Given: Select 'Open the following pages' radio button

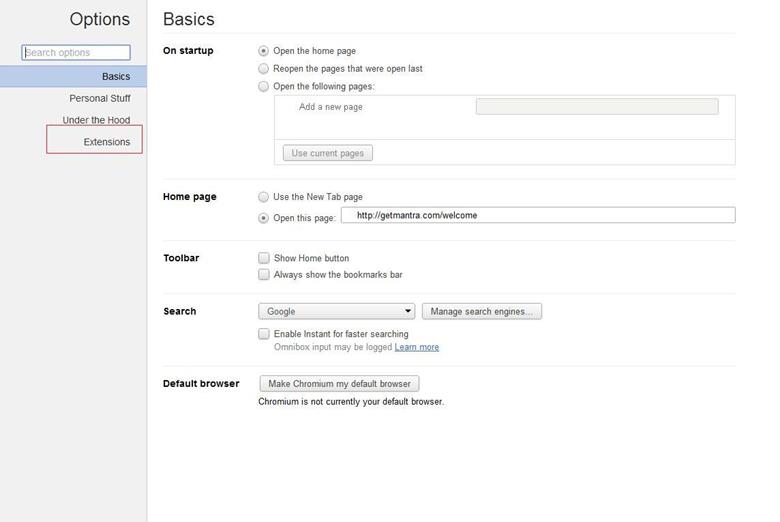Looking at the screenshot, I should [264, 87].
